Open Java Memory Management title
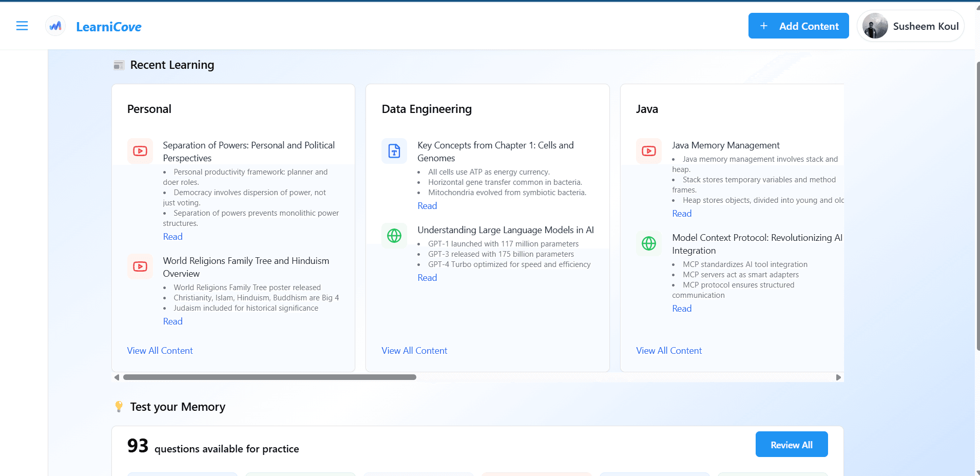Viewport: 980px width, 476px height. [726, 145]
